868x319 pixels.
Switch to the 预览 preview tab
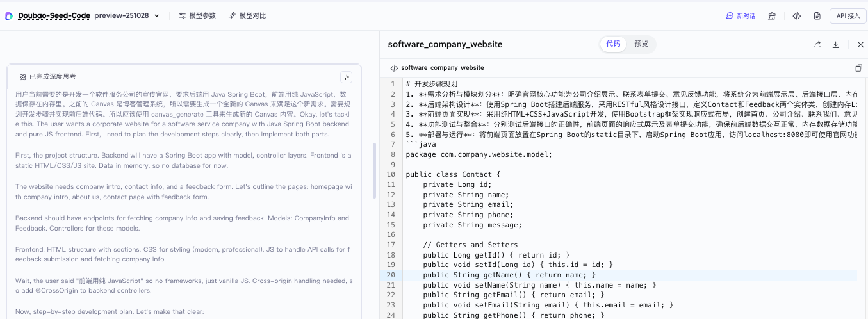point(641,44)
